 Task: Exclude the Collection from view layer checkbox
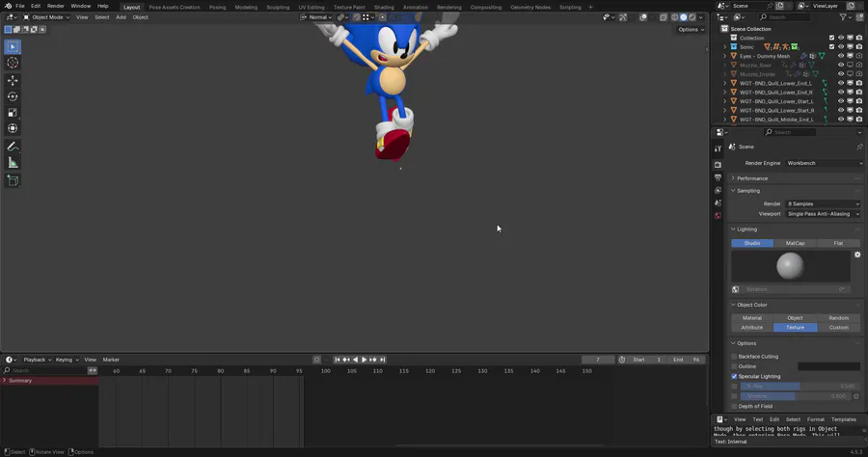[831, 39]
